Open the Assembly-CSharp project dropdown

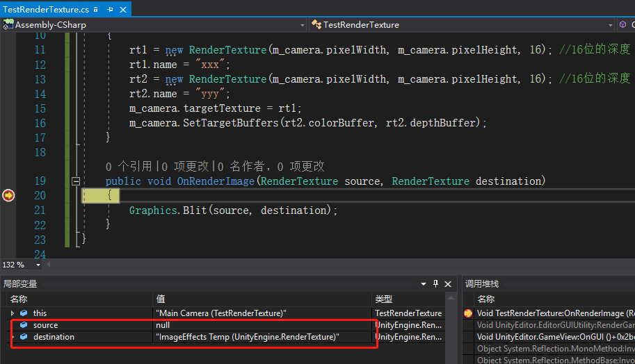coord(303,25)
